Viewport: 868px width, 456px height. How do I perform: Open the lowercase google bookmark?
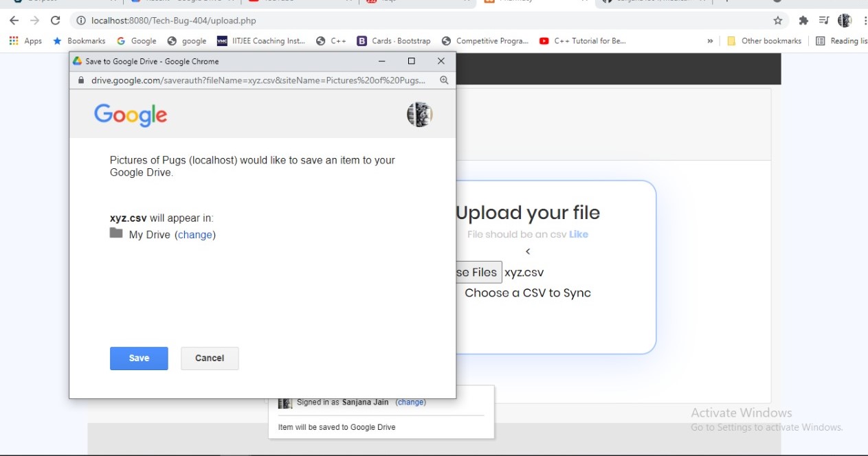(x=187, y=41)
